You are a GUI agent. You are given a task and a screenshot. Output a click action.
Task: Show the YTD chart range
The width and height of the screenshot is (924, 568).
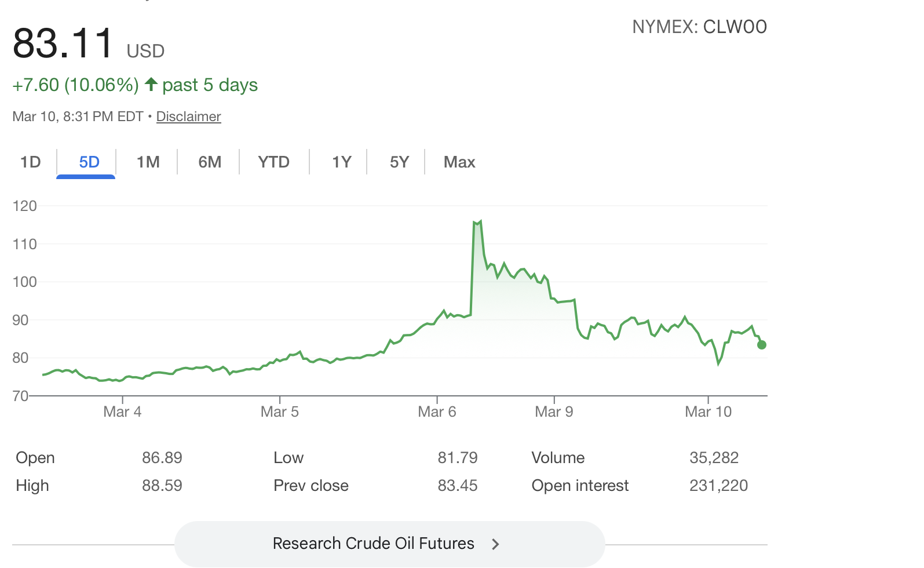point(273,162)
